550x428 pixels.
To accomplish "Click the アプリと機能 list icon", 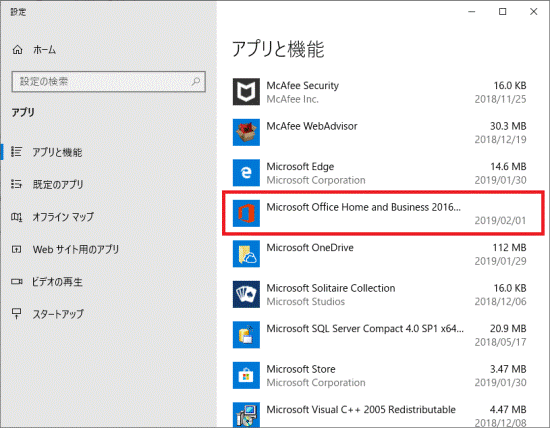I will [x=16, y=152].
